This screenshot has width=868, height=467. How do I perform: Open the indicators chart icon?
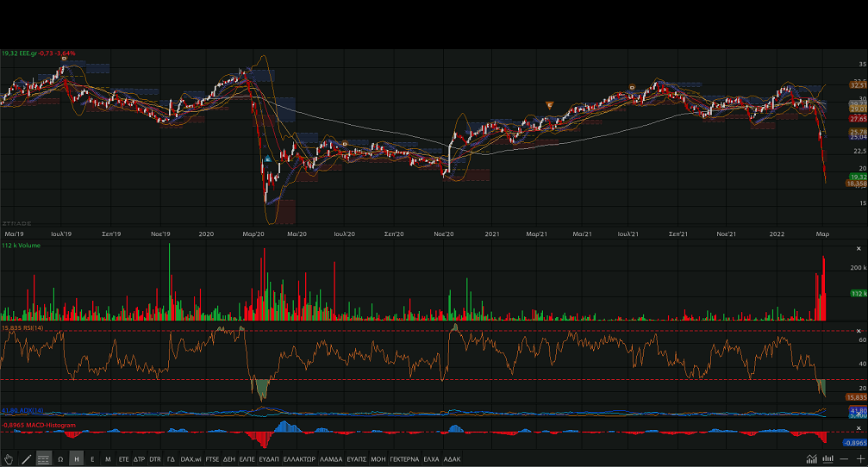tap(811, 459)
